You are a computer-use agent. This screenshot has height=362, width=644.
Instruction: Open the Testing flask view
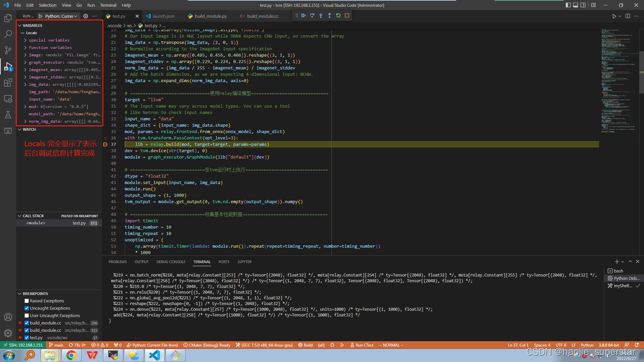[8, 115]
